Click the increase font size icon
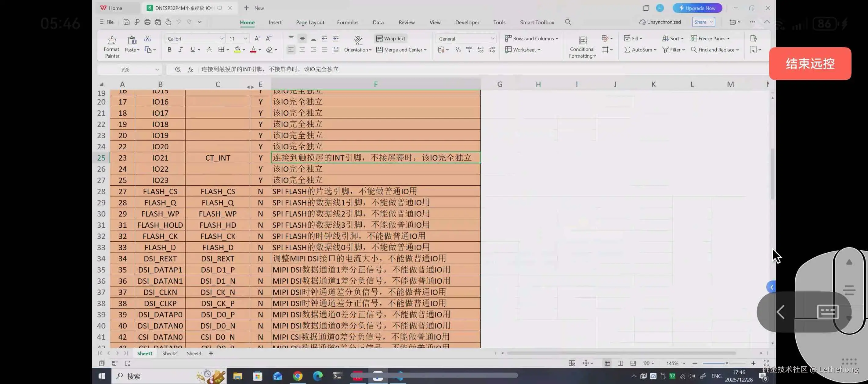The image size is (868, 384). click(257, 39)
